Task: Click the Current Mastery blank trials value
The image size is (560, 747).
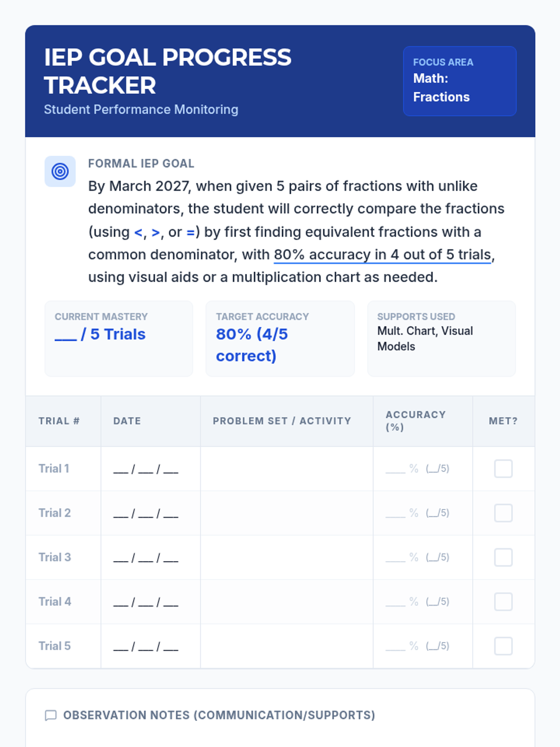Action: (x=100, y=334)
